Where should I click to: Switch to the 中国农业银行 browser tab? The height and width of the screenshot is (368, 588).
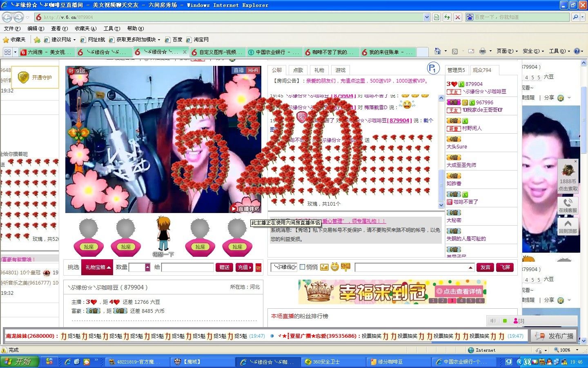(x=275, y=52)
